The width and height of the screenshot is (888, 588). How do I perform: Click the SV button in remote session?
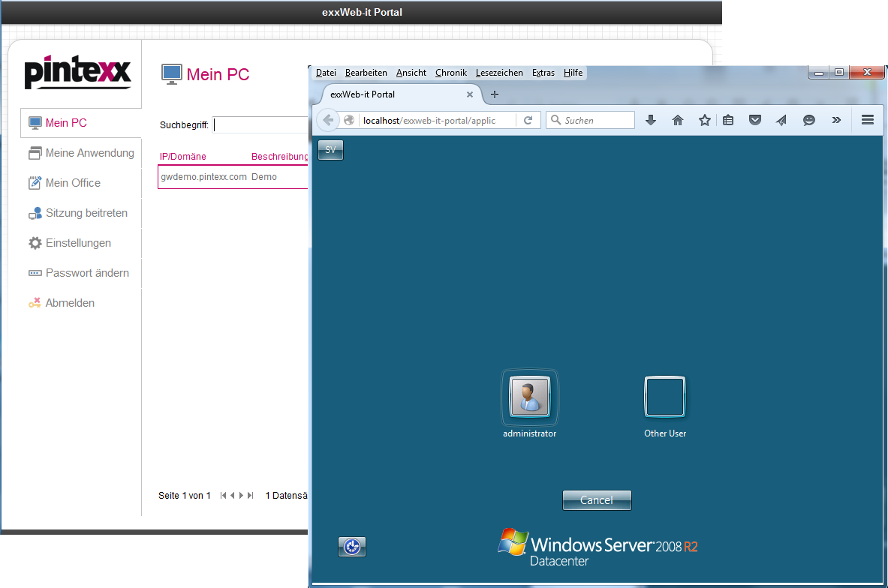coord(331,150)
